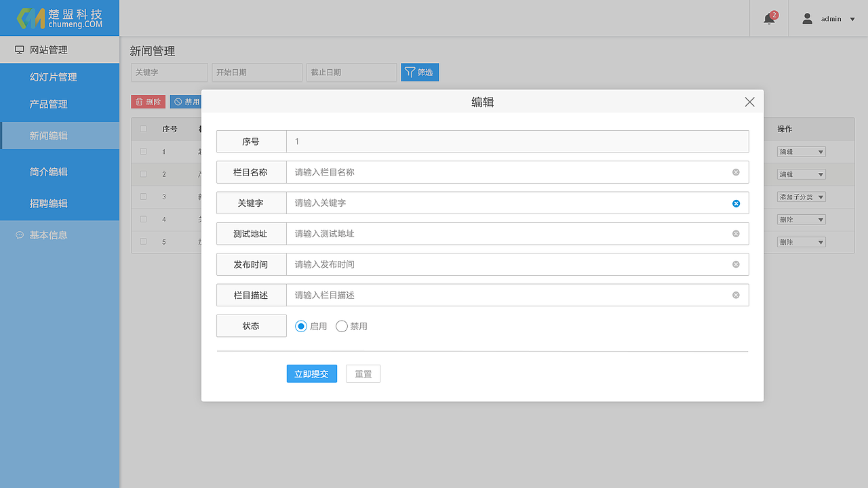
Task: Check the checkbox for table row 5
Action: [x=143, y=241]
